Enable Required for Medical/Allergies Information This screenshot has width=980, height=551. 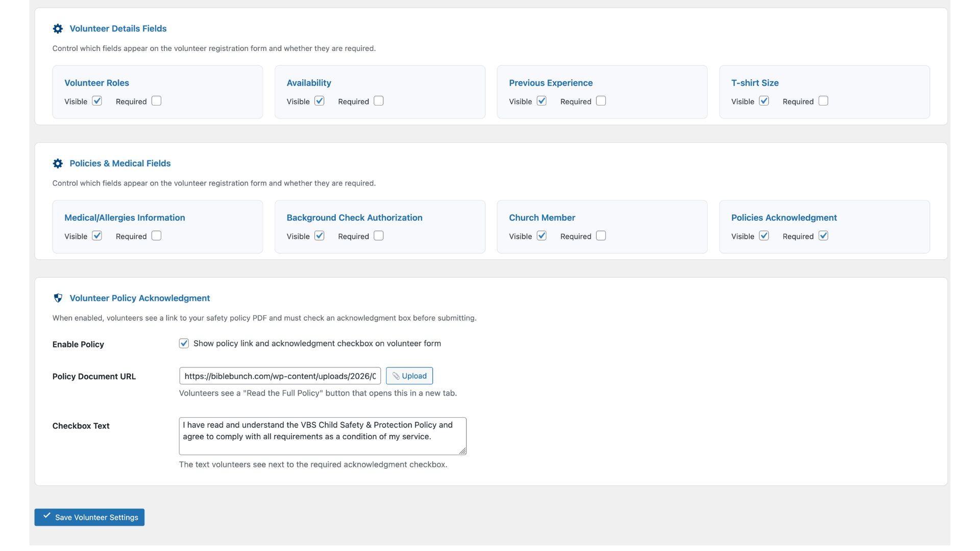click(156, 236)
